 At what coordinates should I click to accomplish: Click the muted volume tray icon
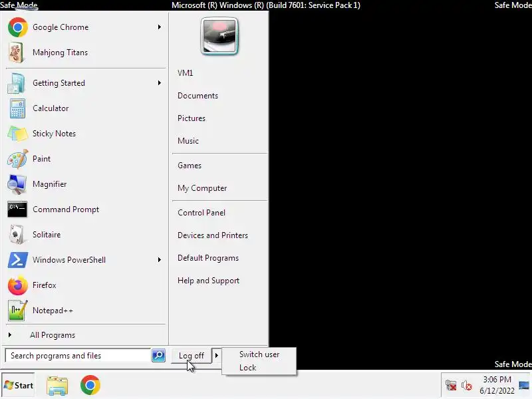[467, 386]
